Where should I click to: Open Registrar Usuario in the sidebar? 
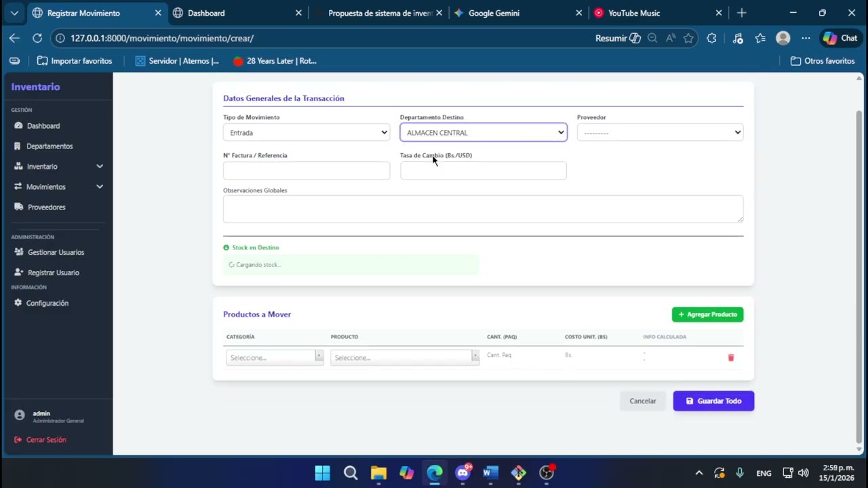pyautogui.click(x=53, y=272)
